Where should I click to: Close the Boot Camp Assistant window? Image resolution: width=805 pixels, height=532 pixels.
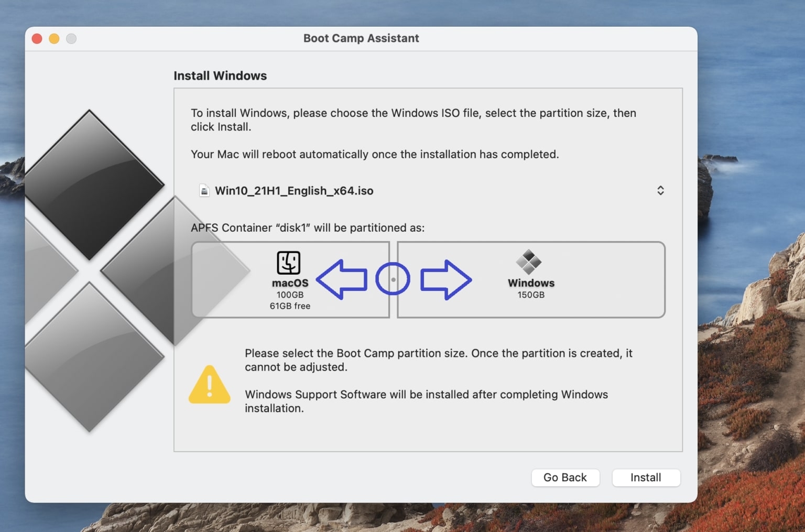[x=37, y=39]
